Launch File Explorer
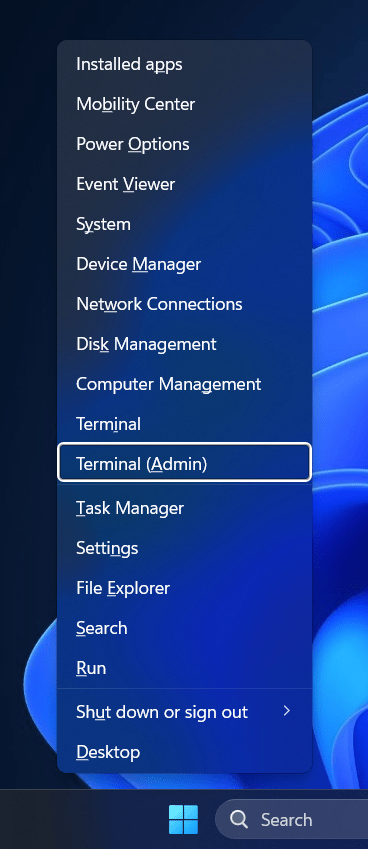368x849 pixels. (x=184, y=588)
